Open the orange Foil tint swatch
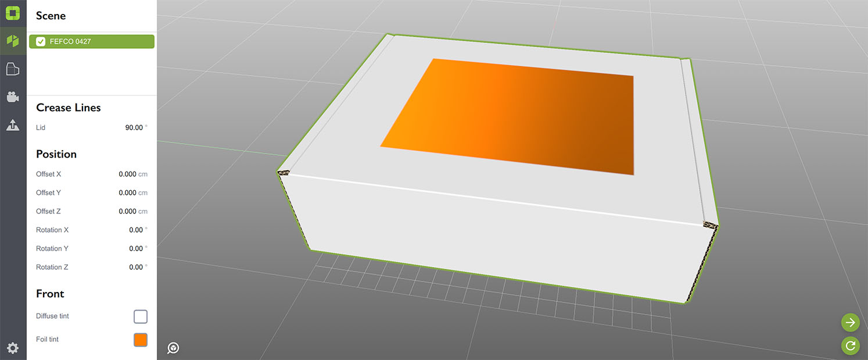The height and width of the screenshot is (360, 868). pyautogui.click(x=141, y=340)
